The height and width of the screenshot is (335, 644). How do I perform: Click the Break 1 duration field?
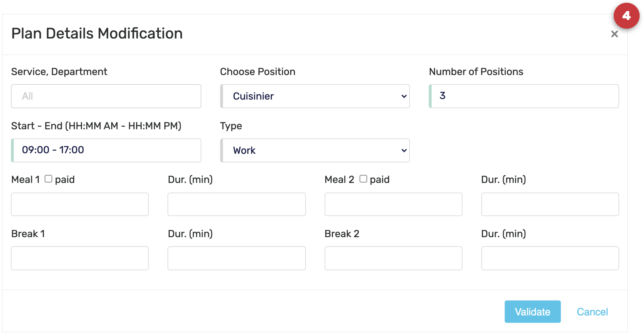pyautogui.click(x=236, y=258)
